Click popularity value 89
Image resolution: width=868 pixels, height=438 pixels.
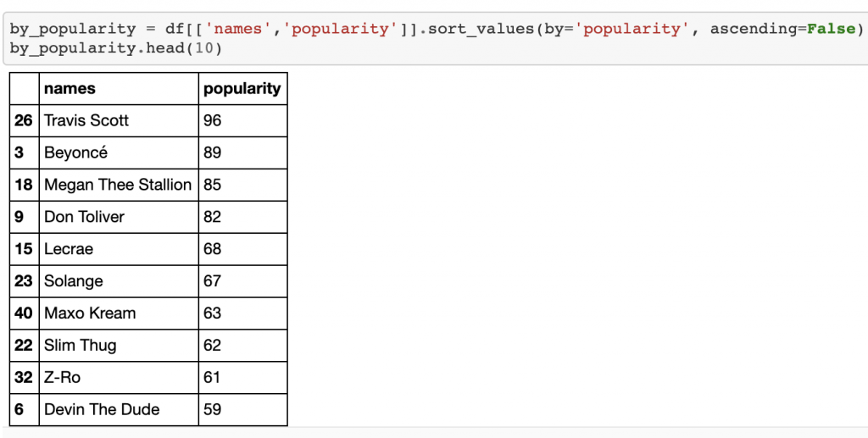click(242, 152)
